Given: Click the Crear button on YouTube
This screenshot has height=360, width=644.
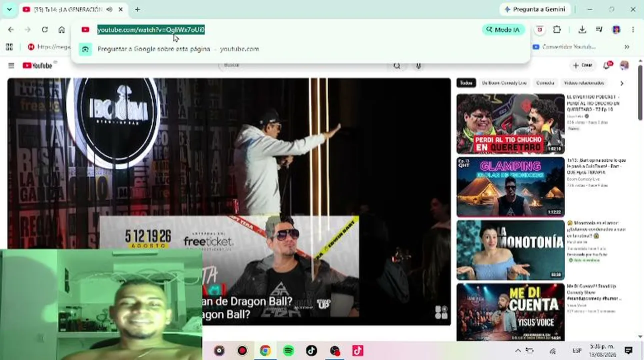Looking at the screenshot, I should coord(583,65).
